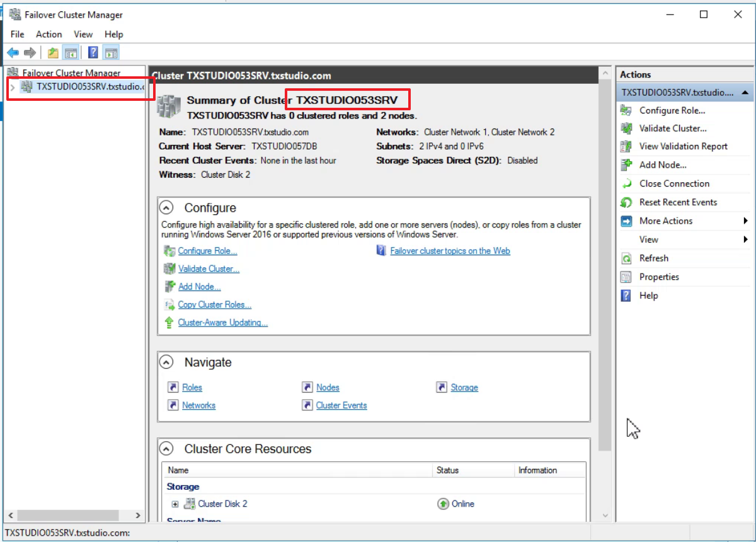Image resolution: width=756 pixels, height=542 pixels.
Task: Click Copy Cluster Roles icon
Action: click(x=169, y=304)
